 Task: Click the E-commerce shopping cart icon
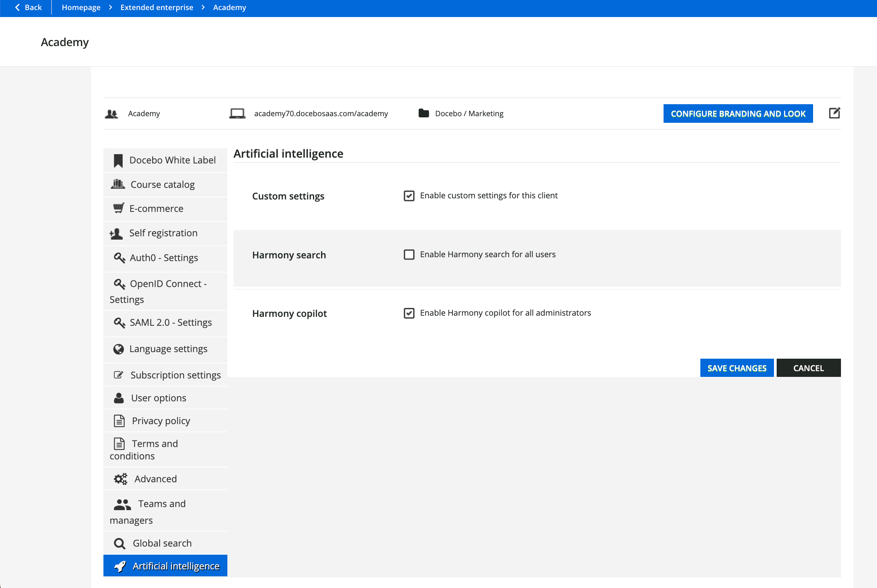pyautogui.click(x=119, y=208)
